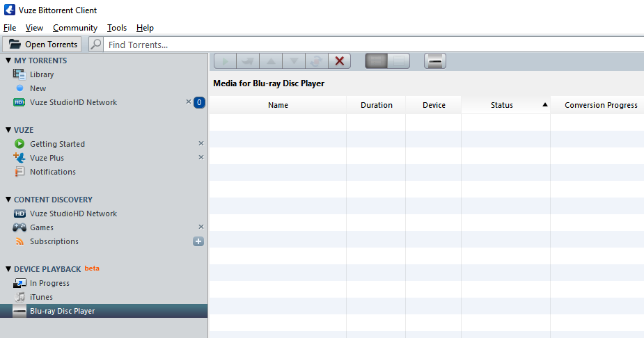
Task: Sort by the Duration column header
Action: coord(376,105)
